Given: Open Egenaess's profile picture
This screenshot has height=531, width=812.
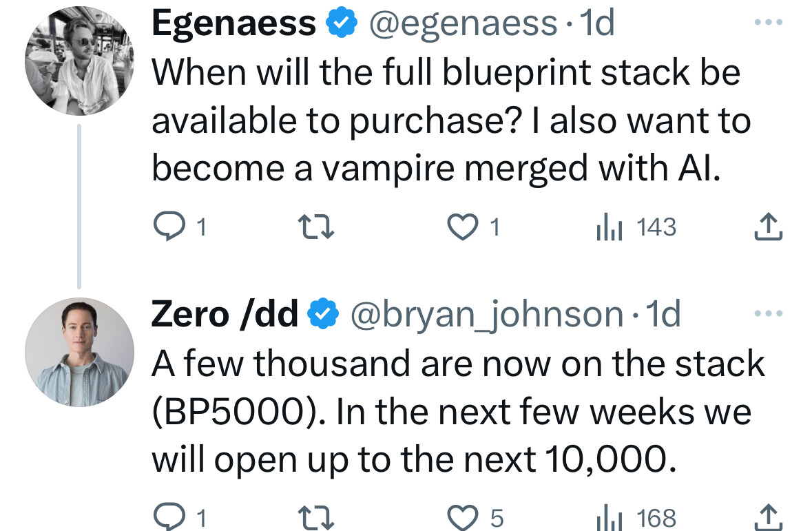Looking at the screenshot, I should [79, 61].
